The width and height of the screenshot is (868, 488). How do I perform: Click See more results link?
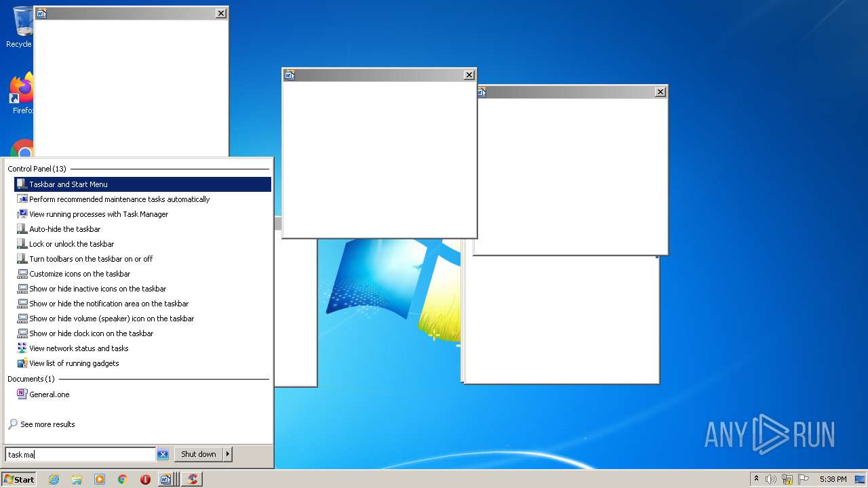47,424
